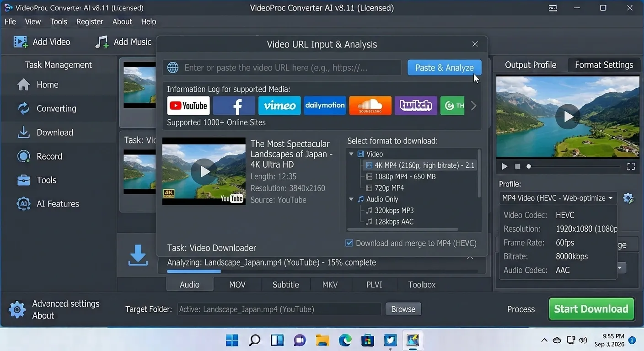The width and height of the screenshot is (644, 351).
Task: Click the profile settings gear icon
Action: coord(628,198)
